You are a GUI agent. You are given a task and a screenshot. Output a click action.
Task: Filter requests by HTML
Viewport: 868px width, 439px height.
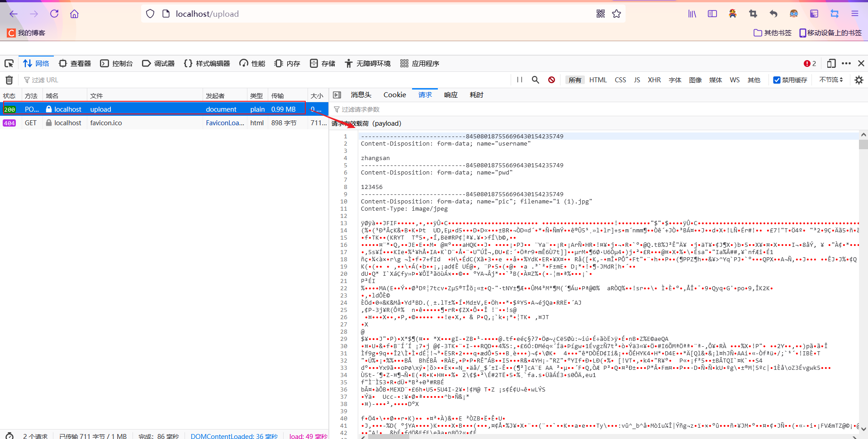point(598,80)
